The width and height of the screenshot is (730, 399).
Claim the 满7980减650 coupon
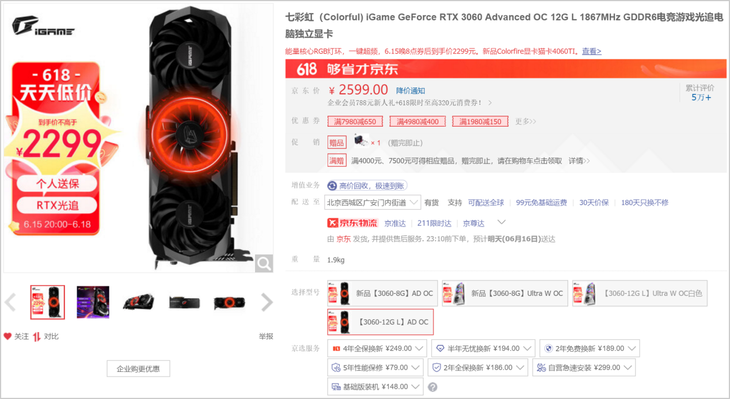355,122
